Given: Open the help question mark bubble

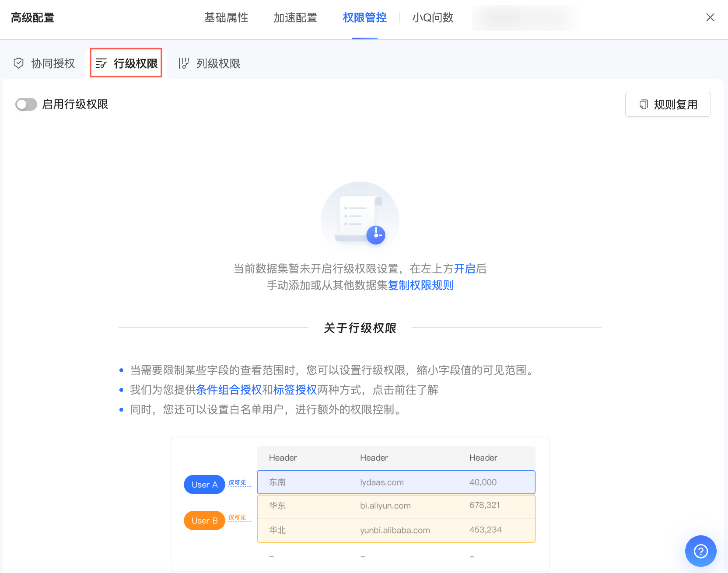Looking at the screenshot, I should tap(700, 551).
